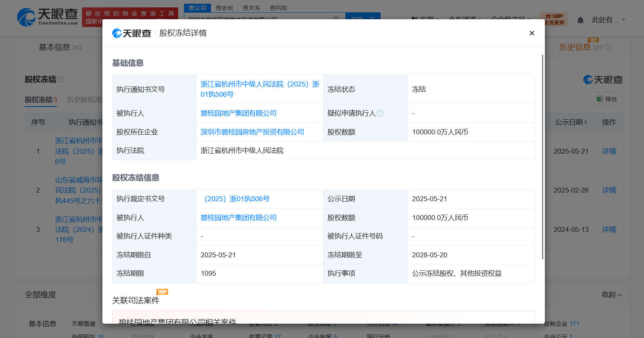Open 碧桂园地产集团有限公司 link in 基础信息 table

(x=238, y=113)
